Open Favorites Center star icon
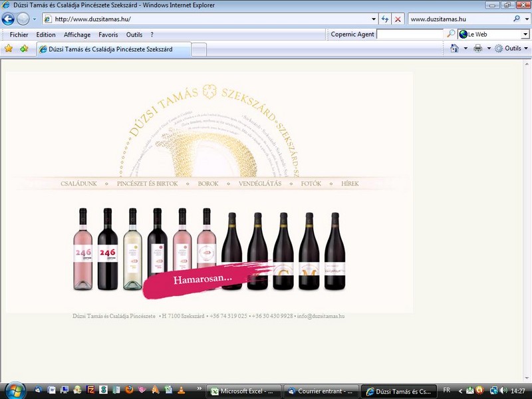Viewport: 532px width, 399px height. point(9,49)
